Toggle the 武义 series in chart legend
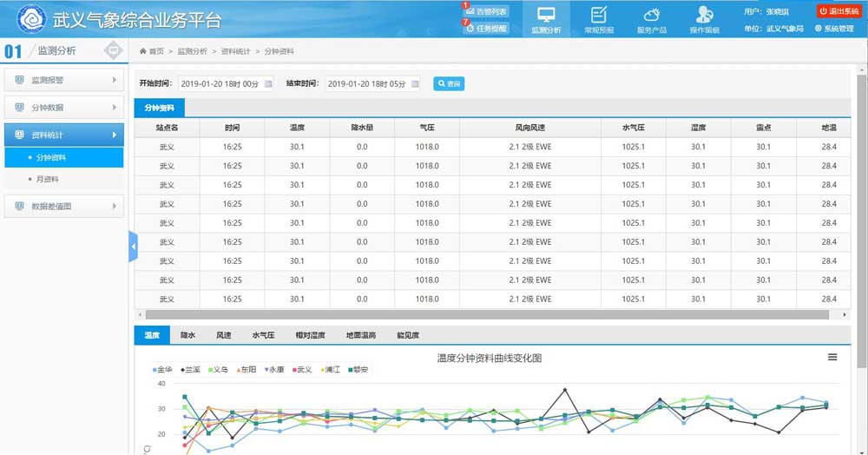 302,369
